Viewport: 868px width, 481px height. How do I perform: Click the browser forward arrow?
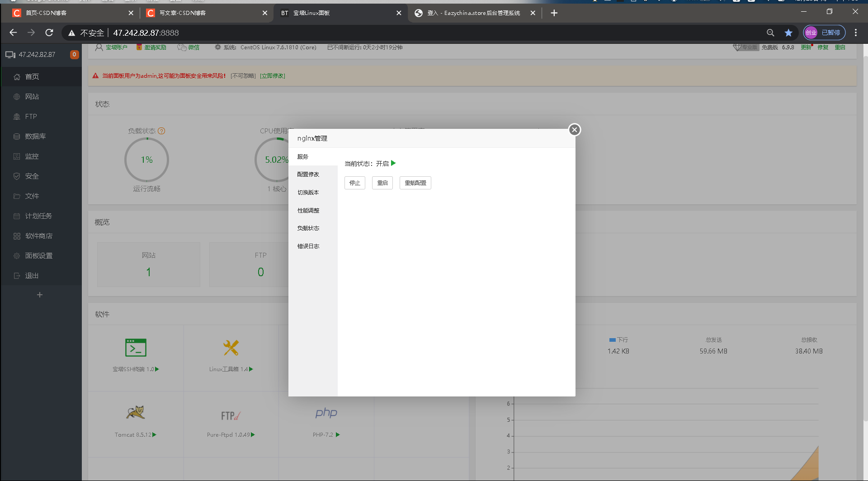tap(31, 33)
